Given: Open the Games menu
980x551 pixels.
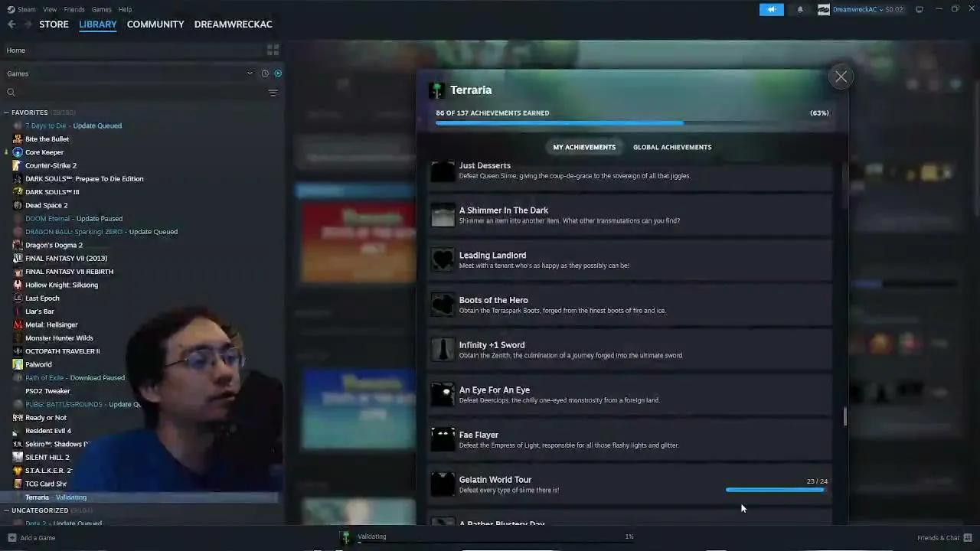Looking at the screenshot, I should (x=101, y=9).
